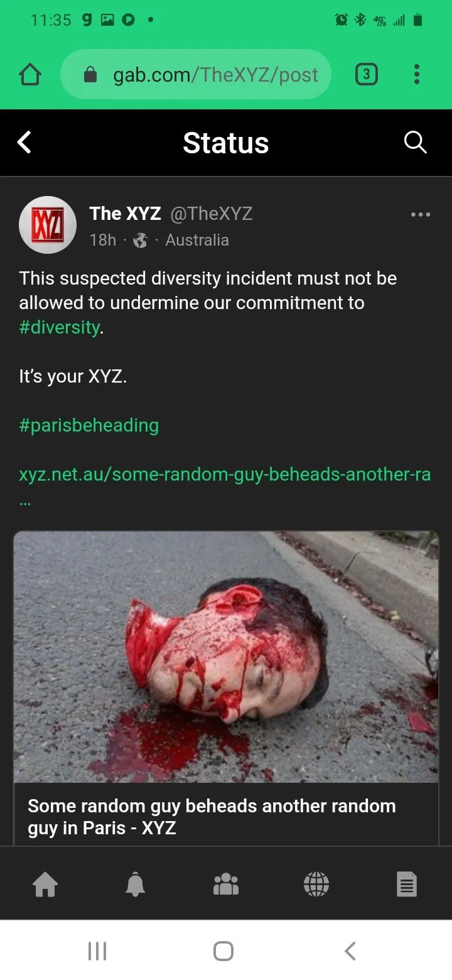Tap the @TheXYZ username handle

pyautogui.click(x=212, y=214)
